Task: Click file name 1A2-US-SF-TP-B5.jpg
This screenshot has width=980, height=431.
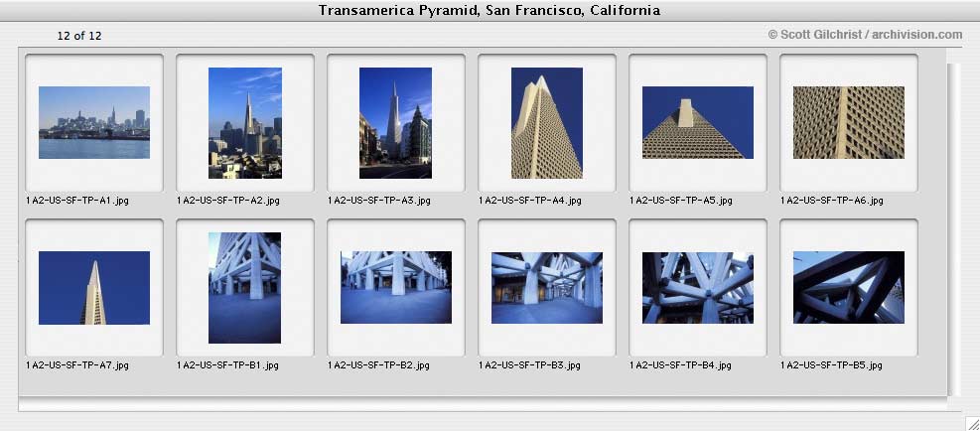Action: [x=831, y=365]
